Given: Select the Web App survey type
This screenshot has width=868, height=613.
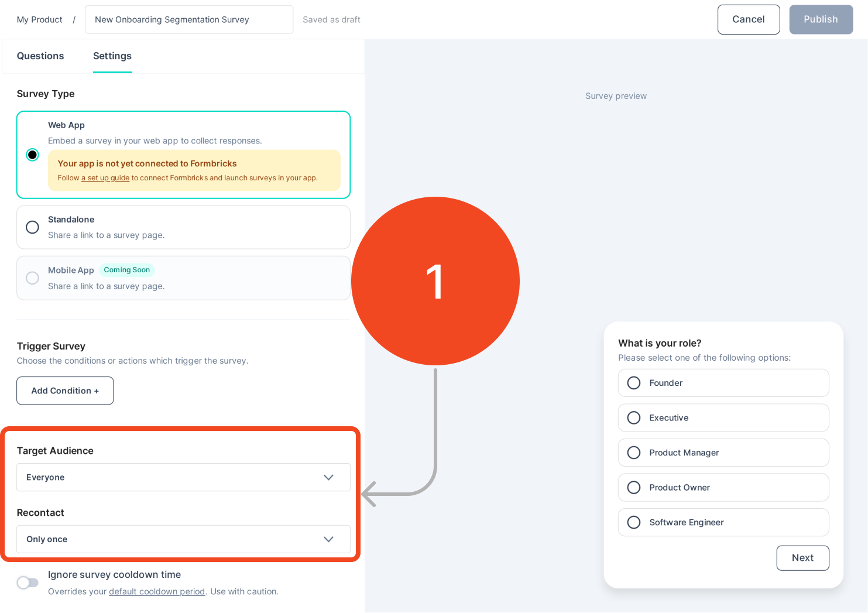Looking at the screenshot, I should tap(32, 155).
